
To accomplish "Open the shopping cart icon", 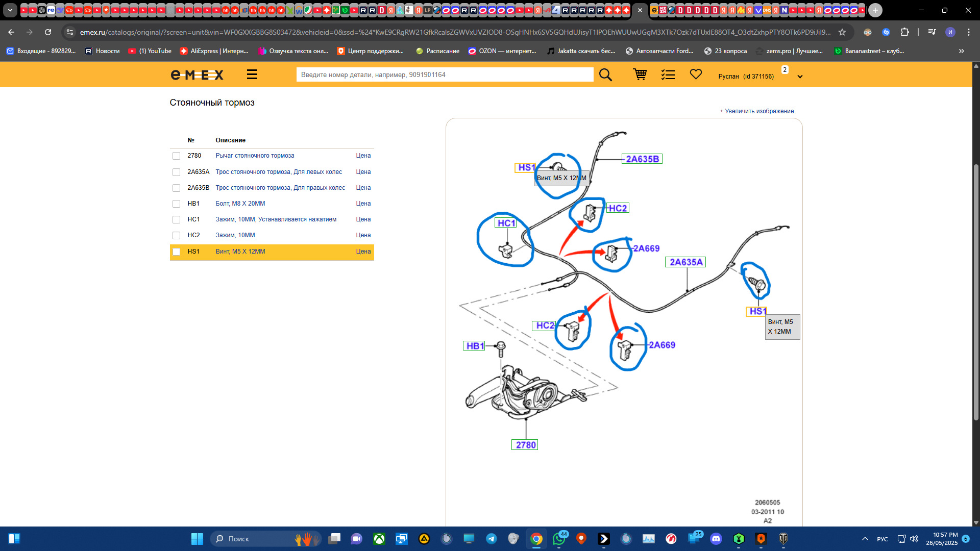I will coord(640,74).
